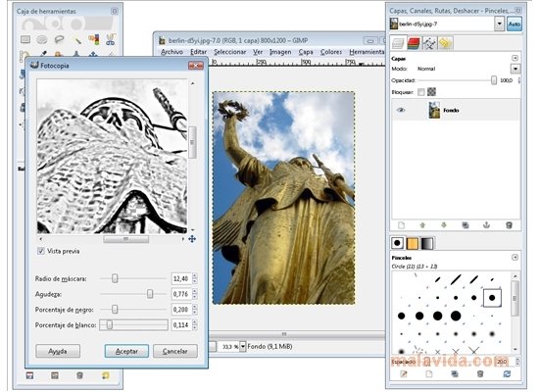This screenshot has height=392, width=539.
Task: Delete the layer using the Capas trash icon
Action: point(509,225)
